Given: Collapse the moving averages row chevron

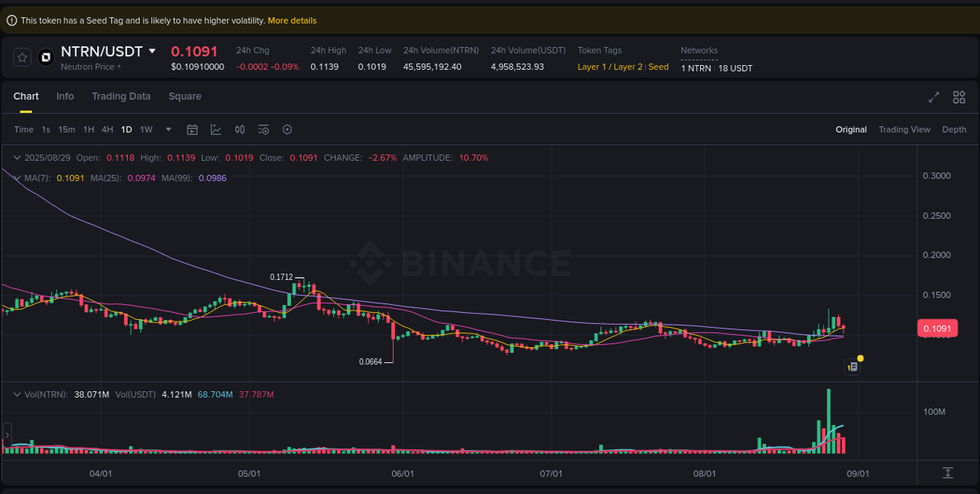Looking at the screenshot, I should click(16, 178).
